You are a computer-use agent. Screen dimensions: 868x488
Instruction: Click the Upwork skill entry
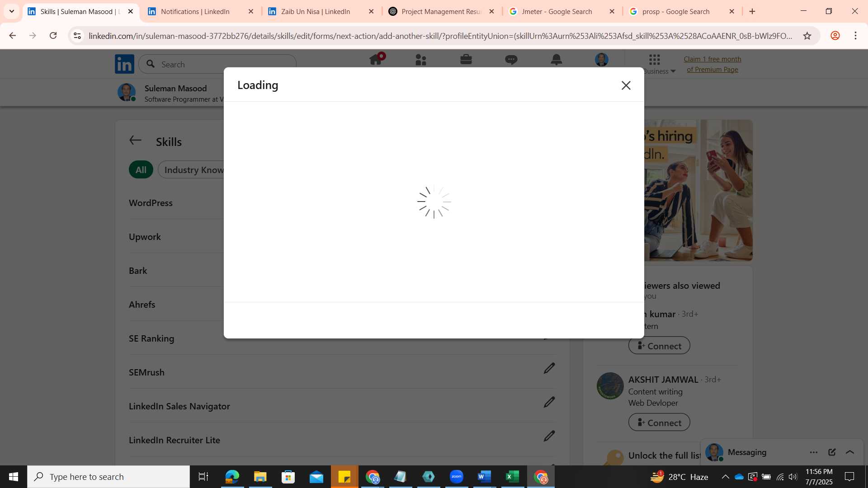tap(145, 237)
